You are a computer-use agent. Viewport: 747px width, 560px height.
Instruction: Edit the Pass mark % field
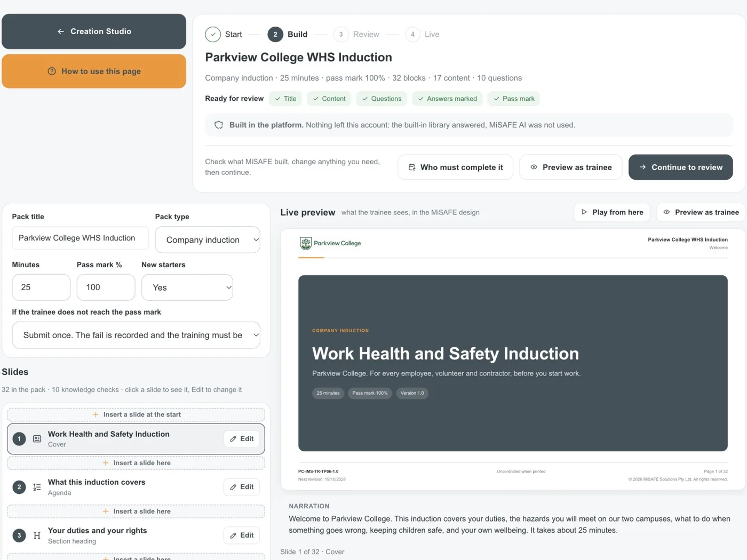click(106, 287)
